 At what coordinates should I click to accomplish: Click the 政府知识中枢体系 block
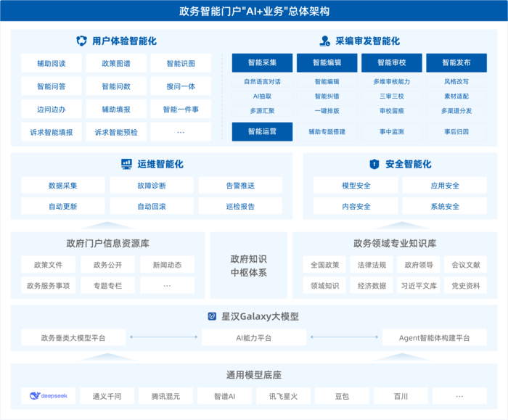point(249,265)
